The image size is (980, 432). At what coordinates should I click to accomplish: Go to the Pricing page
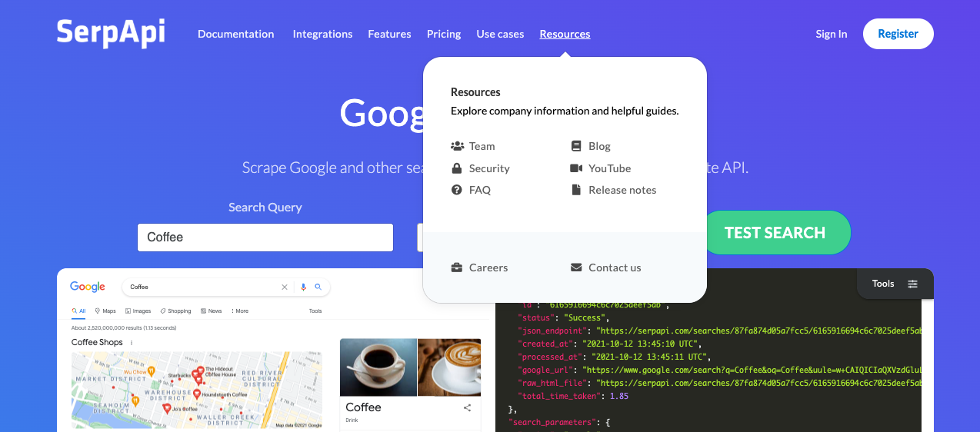(444, 34)
